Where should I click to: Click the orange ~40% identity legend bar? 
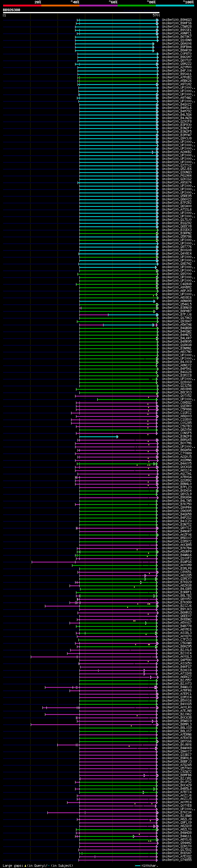(x=60, y=6)
